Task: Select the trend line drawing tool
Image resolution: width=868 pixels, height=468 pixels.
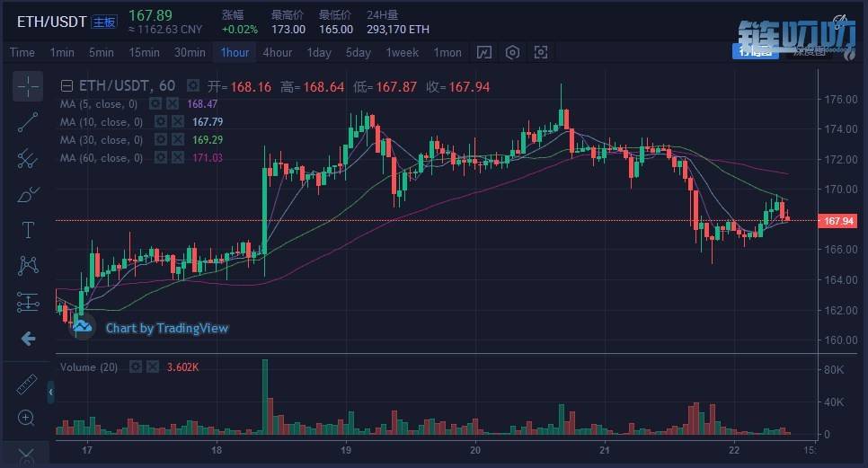Action: (x=28, y=122)
